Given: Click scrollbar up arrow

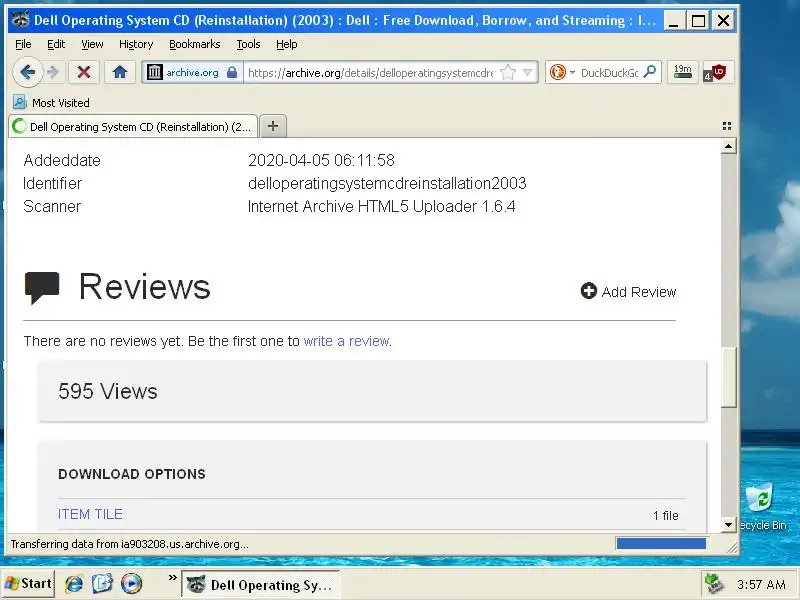Looking at the screenshot, I should coord(729,146).
